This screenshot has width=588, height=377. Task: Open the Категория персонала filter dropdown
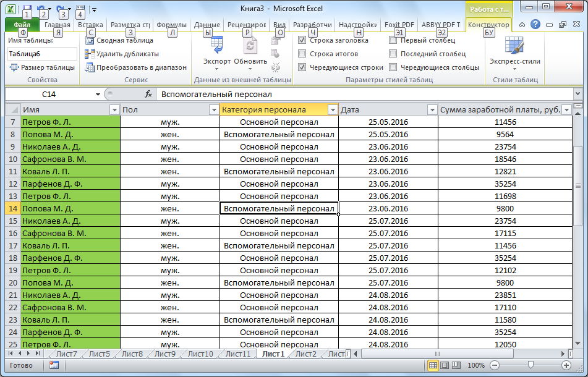point(333,110)
